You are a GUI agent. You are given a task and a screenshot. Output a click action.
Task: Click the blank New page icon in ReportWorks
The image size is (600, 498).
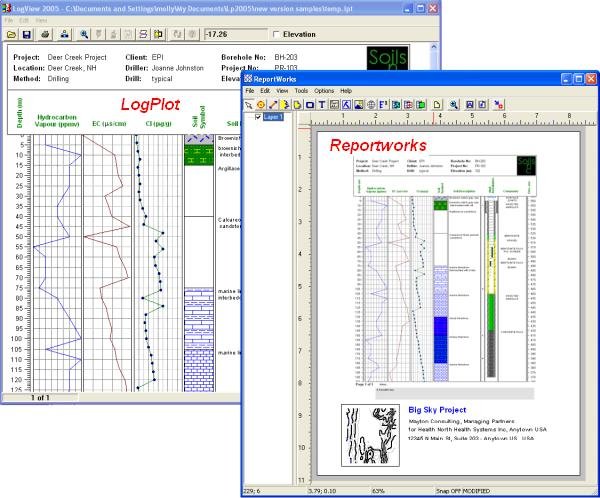[437, 104]
